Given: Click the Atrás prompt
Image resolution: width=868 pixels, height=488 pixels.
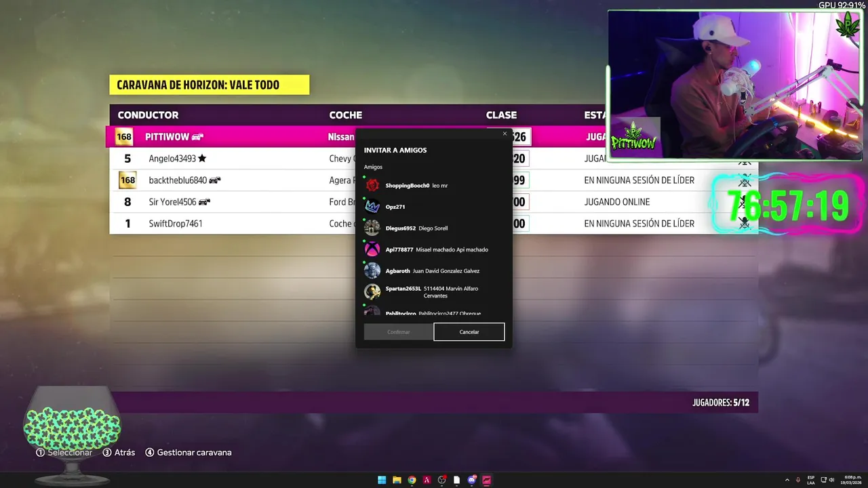Looking at the screenshot, I should [x=119, y=452].
